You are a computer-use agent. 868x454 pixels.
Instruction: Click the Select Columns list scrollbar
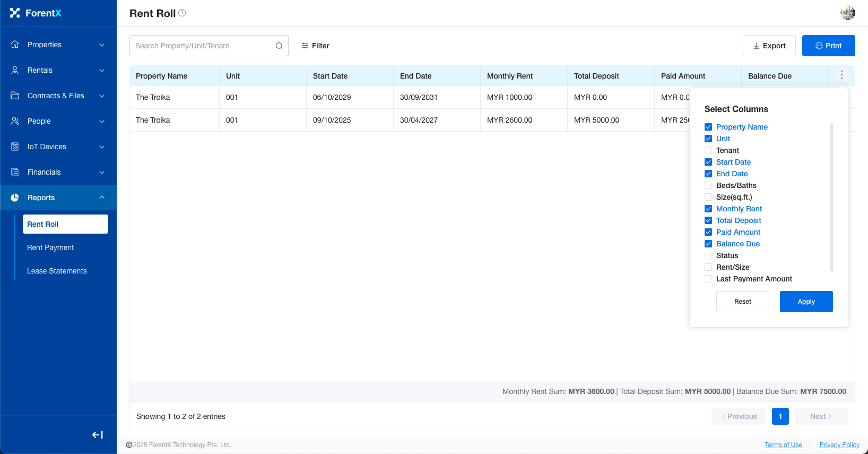(831, 196)
